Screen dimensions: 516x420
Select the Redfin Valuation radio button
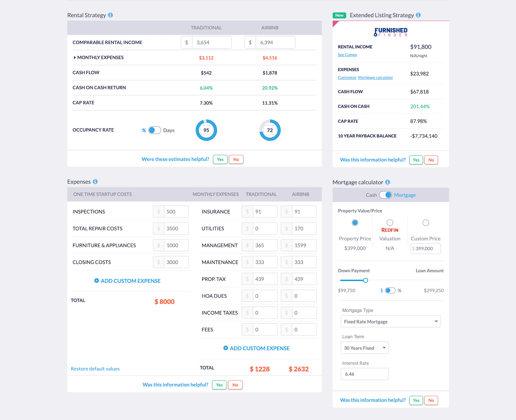click(x=390, y=223)
